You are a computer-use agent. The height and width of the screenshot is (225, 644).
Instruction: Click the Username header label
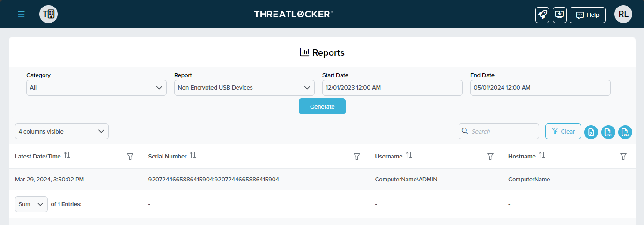(x=389, y=157)
